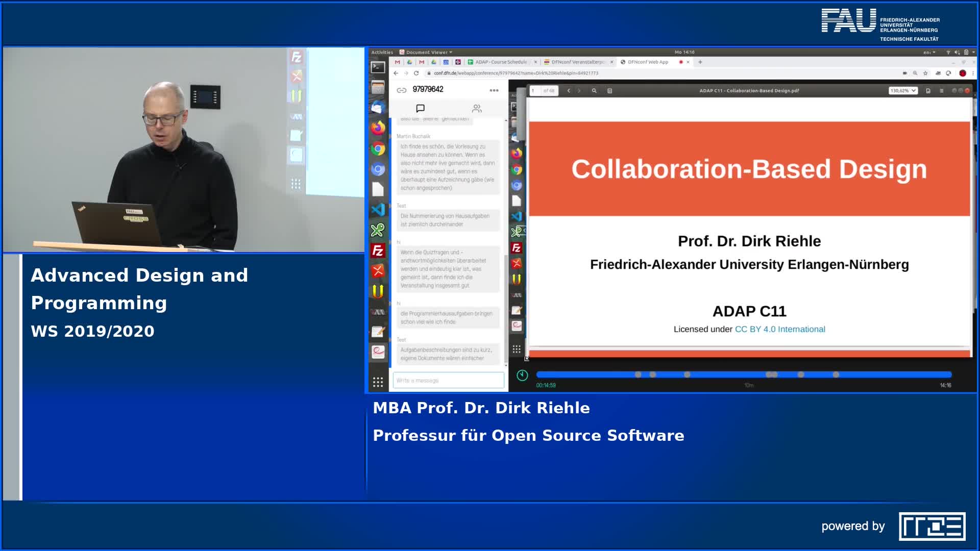The height and width of the screenshot is (551, 980).
Task: Click the Write a message input field
Action: click(x=448, y=381)
